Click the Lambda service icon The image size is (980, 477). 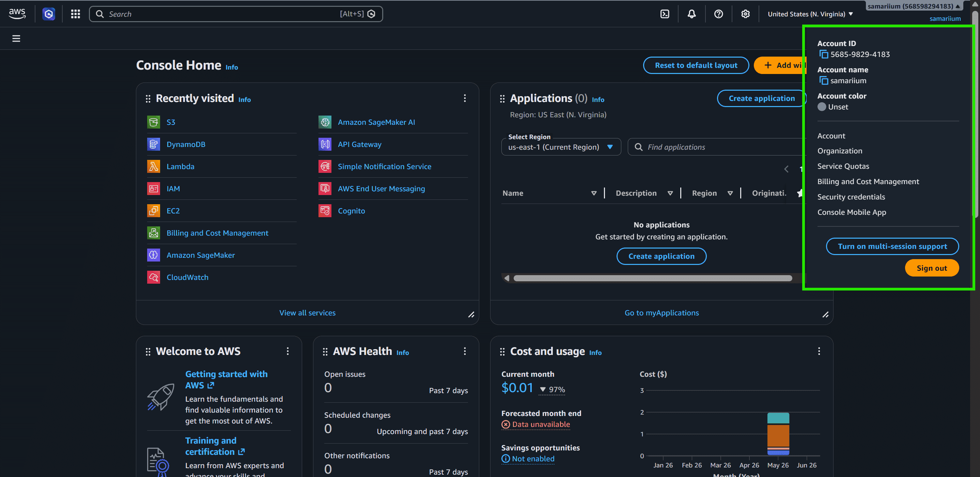click(154, 166)
